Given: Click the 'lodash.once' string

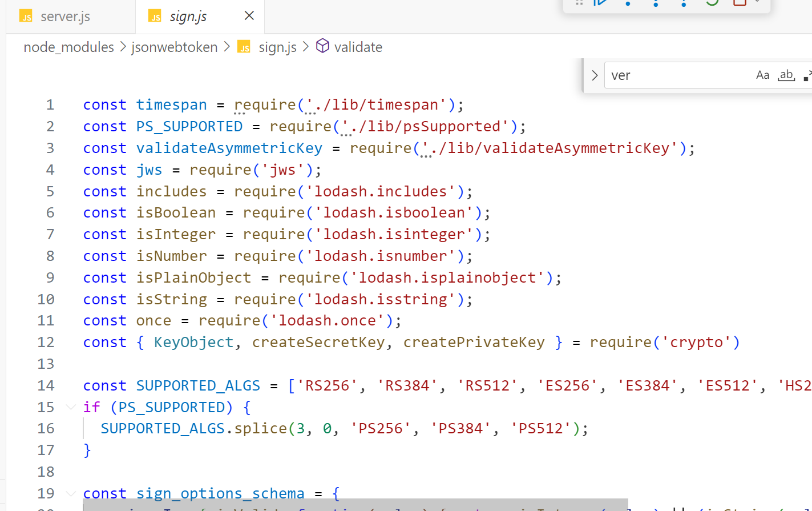Looking at the screenshot, I should pos(328,321).
